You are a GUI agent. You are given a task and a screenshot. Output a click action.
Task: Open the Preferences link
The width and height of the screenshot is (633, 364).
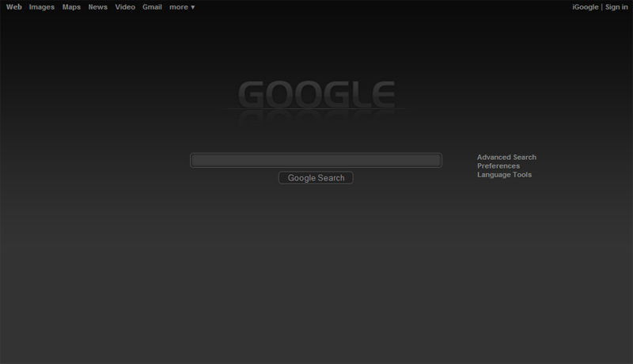[498, 166]
